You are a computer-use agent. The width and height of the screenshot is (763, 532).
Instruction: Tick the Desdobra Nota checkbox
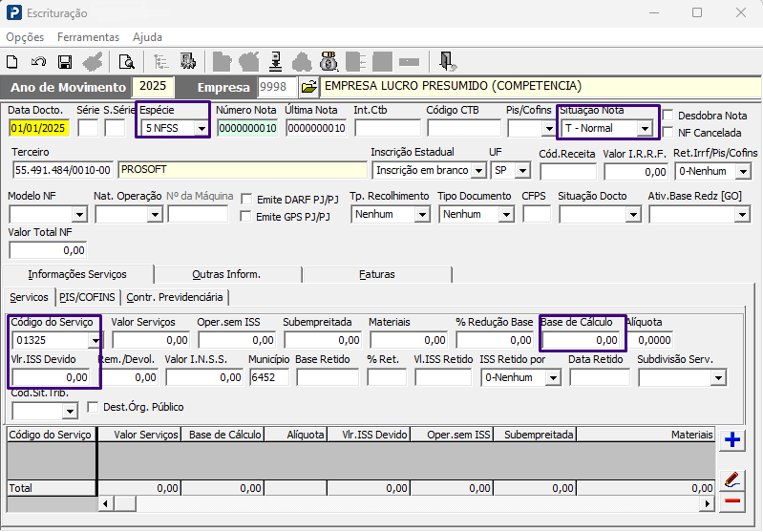(668, 116)
